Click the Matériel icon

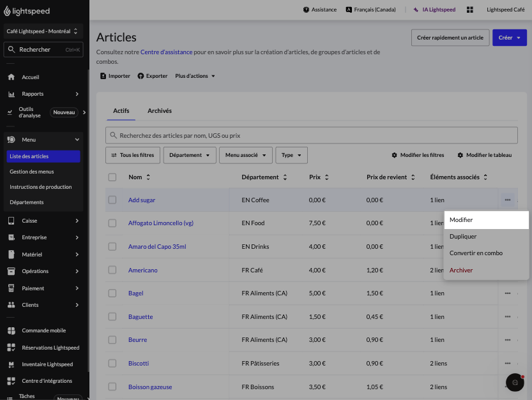(x=11, y=255)
